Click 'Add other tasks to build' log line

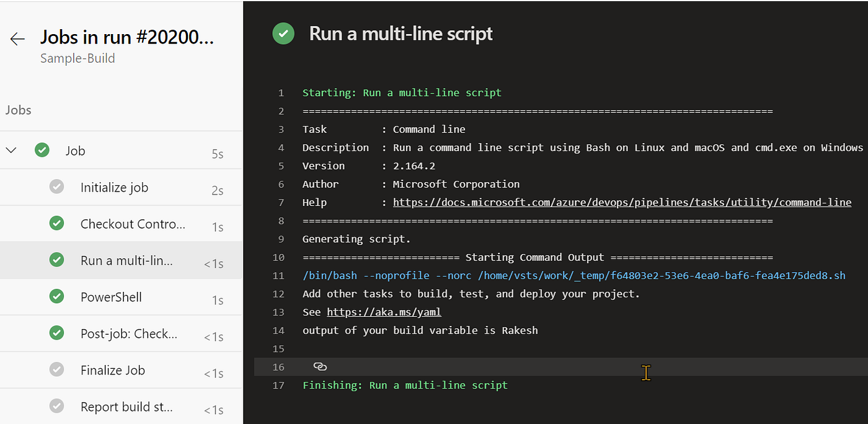pos(471,294)
